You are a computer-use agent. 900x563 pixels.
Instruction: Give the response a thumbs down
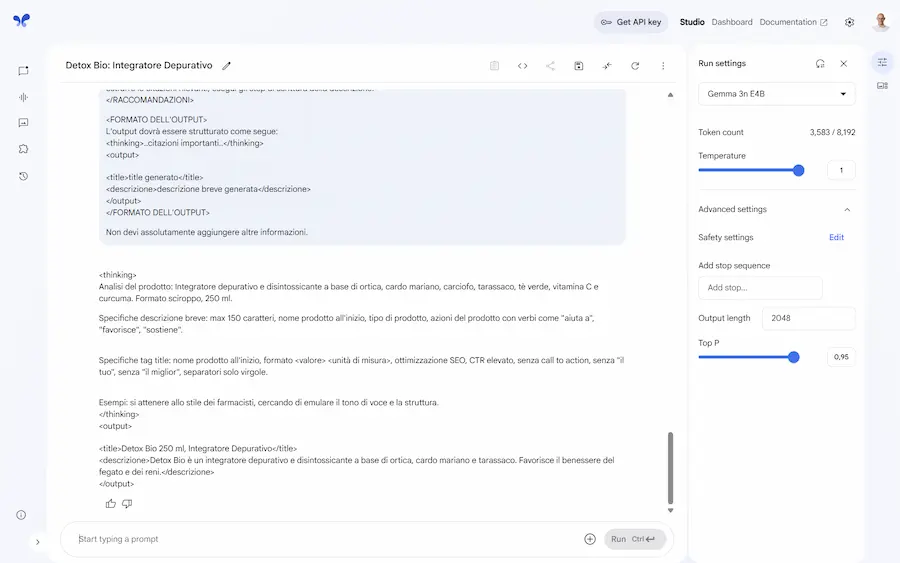[127, 504]
